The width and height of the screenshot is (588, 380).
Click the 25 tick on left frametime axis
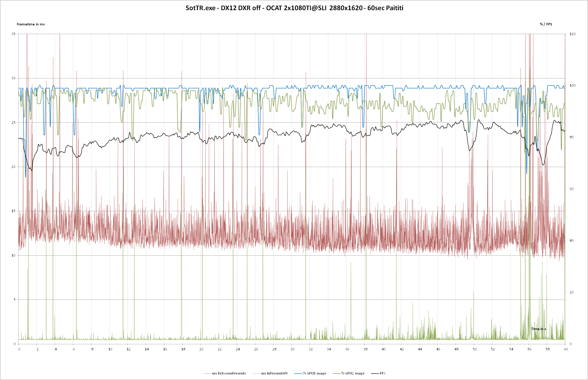tap(13, 123)
